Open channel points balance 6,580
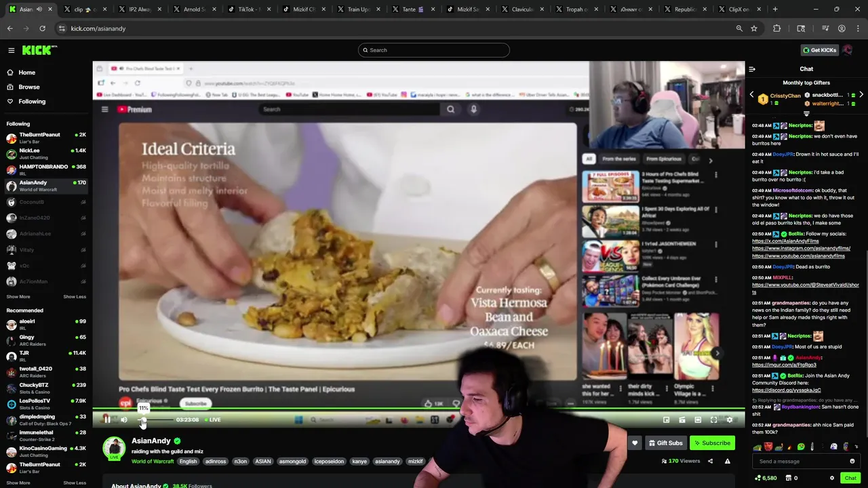The width and height of the screenshot is (868, 488). click(766, 478)
